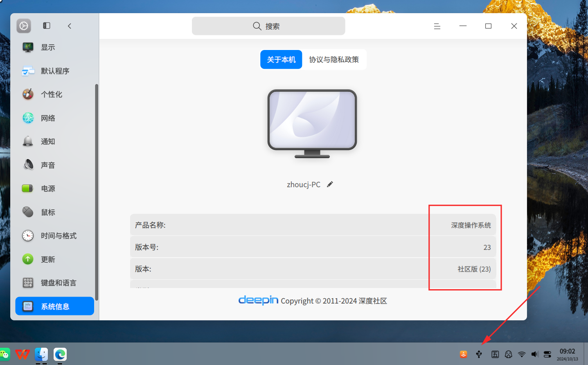Click the control center gear icon
This screenshot has width=588, height=365.
tap(24, 26)
